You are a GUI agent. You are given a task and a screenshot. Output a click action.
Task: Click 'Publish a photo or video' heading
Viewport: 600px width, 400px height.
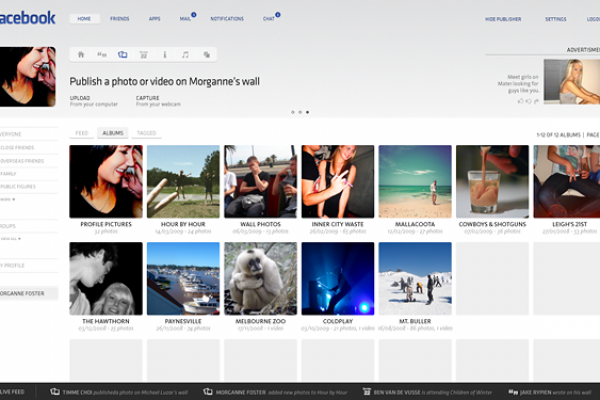pos(165,82)
